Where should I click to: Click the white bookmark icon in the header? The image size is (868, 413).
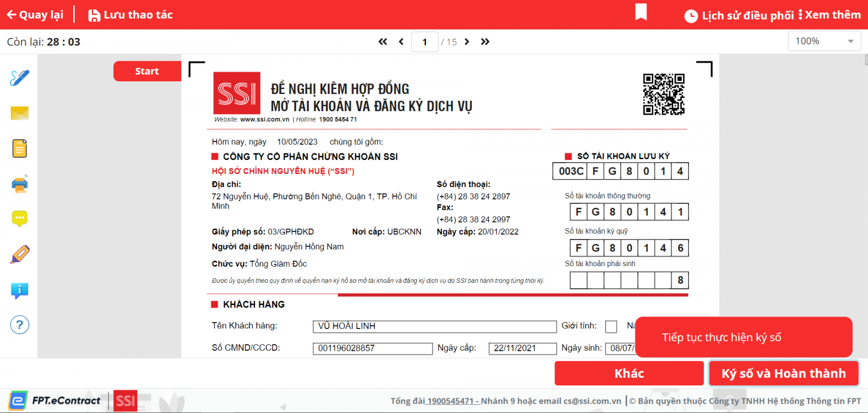pyautogui.click(x=641, y=11)
